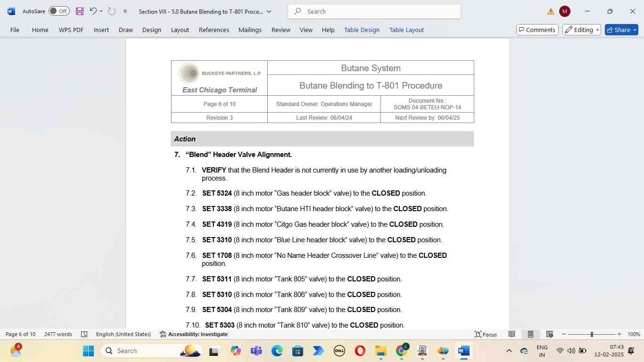Click the taskbar Search box
Viewport: 644px width, 362px height.
pyautogui.click(x=152, y=351)
